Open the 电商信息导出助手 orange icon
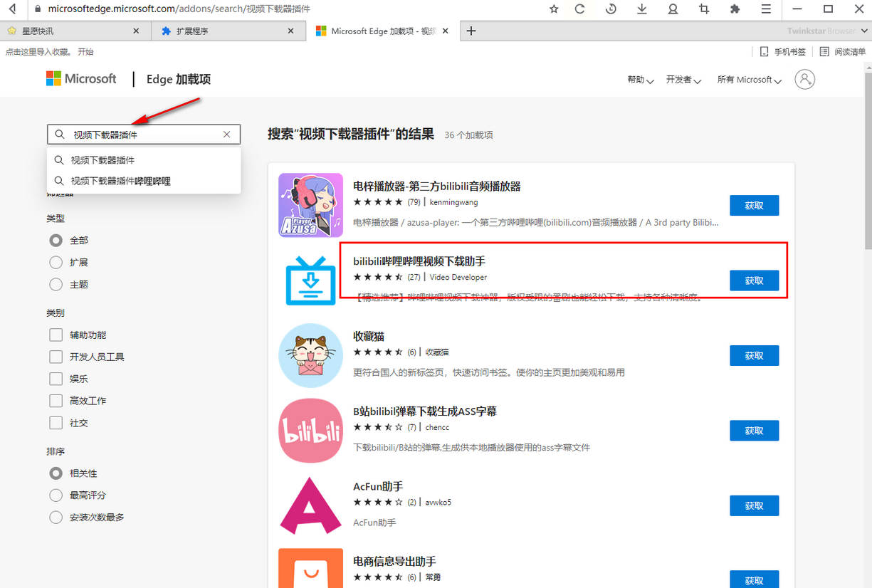This screenshot has height=588, width=872. click(310, 568)
